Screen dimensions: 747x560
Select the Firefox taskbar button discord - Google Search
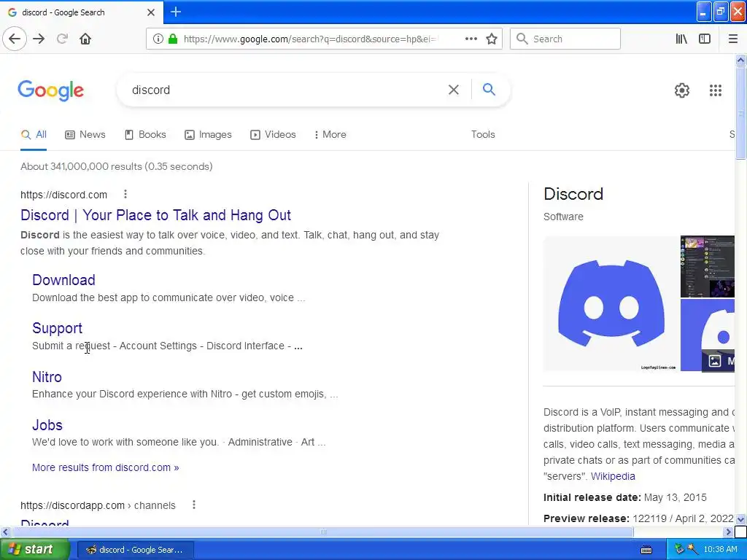tap(135, 550)
